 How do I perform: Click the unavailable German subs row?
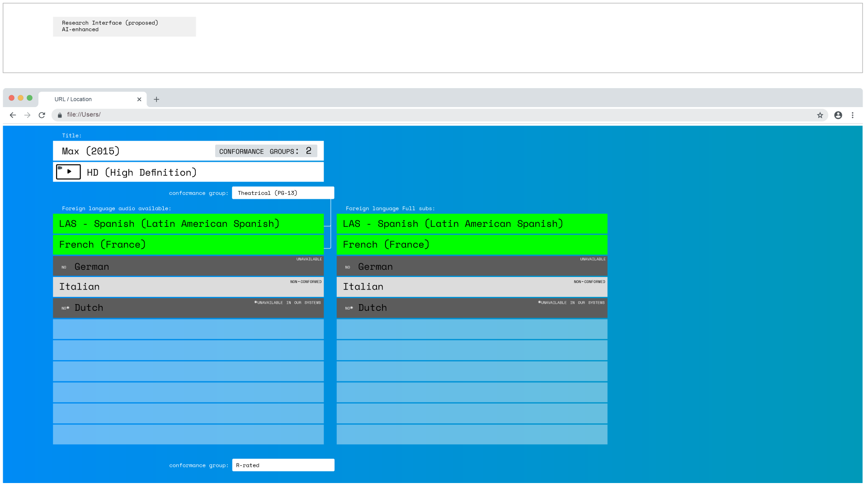tap(472, 266)
